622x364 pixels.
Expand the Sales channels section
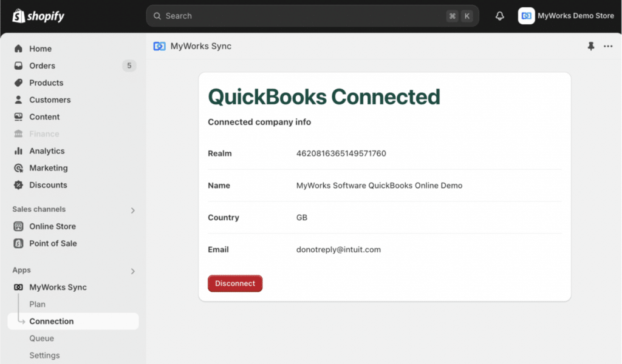point(132,210)
